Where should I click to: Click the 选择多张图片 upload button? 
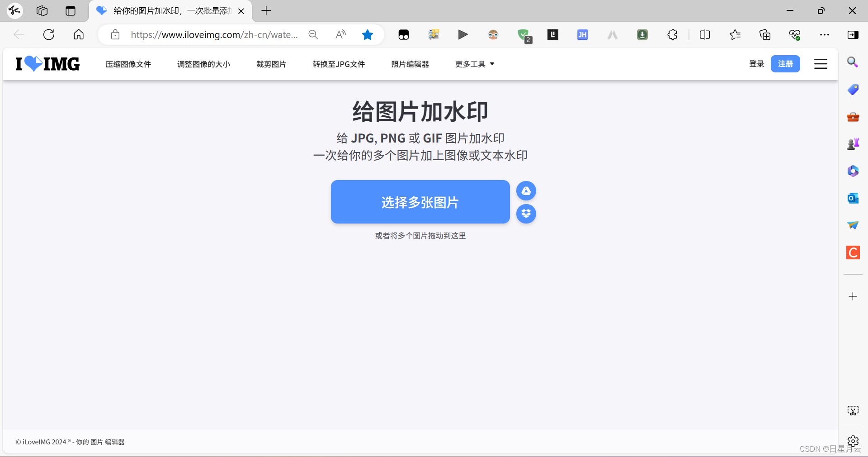pos(420,202)
